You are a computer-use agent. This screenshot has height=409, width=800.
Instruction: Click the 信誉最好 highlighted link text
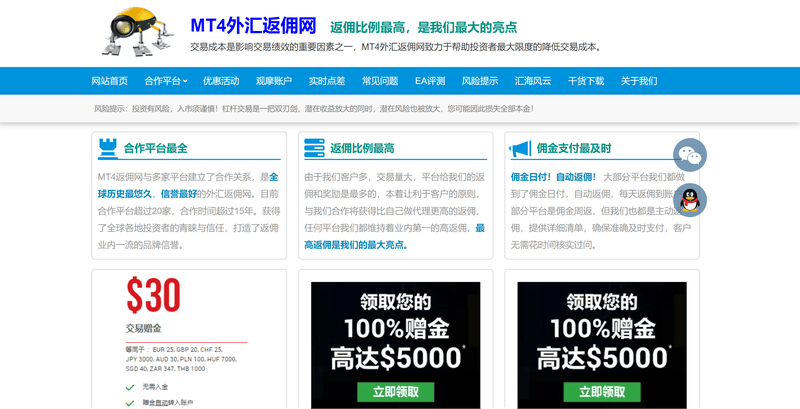[x=179, y=194]
